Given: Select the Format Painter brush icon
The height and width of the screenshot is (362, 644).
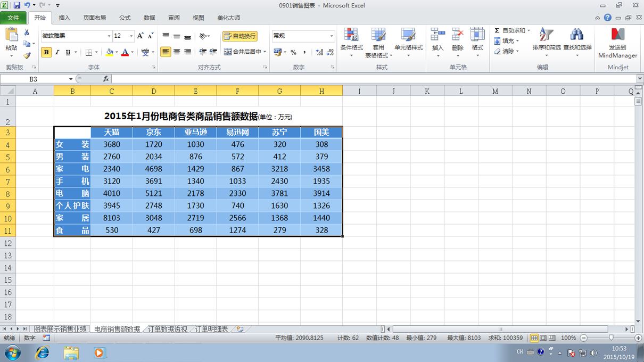Looking at the screenshot, I should click(27, 55).
